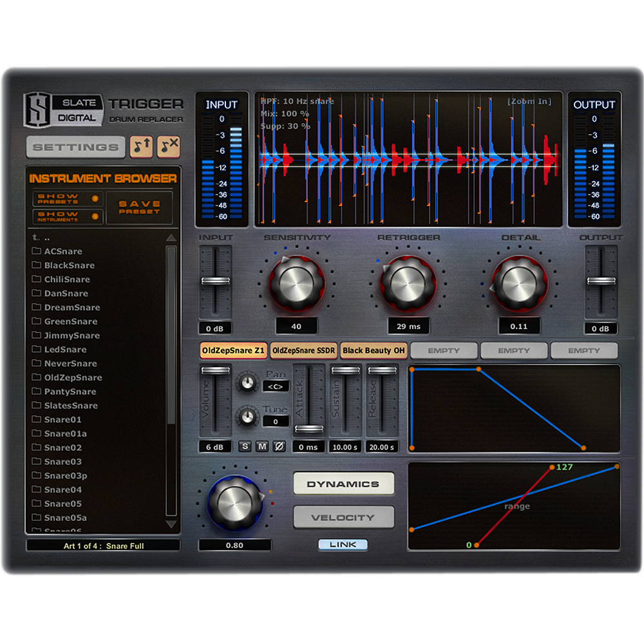The image size is (644, 644).
Task: Open the ChiliSnare folder
Action: click(66, 279)
